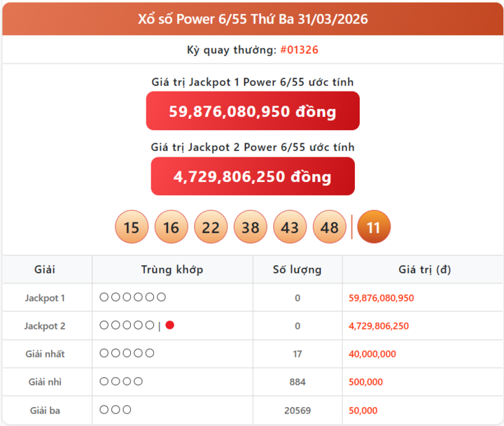
Task: Click the red bonus dot in Jackpot 2 row
Action: pyautogui.click(x=169, y=325)
